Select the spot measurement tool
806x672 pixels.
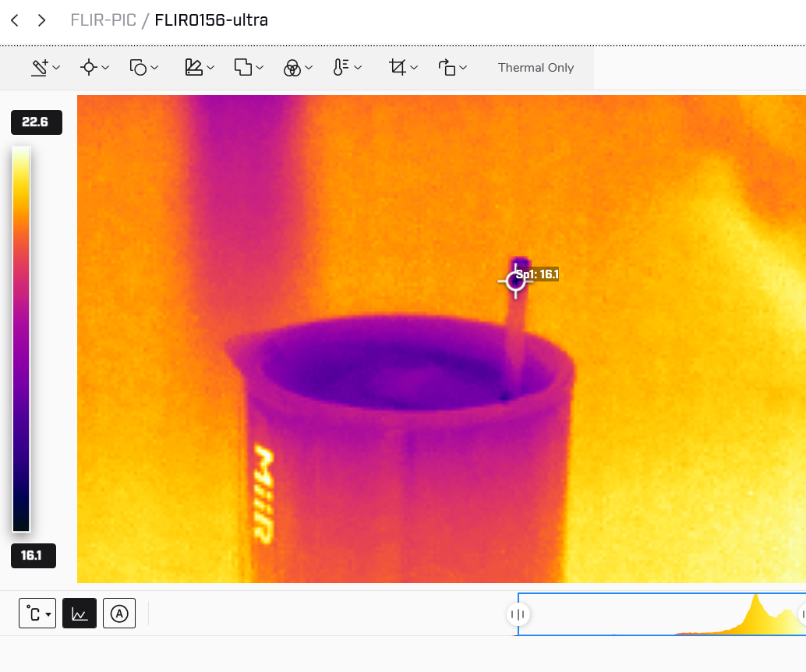[89, 68]
